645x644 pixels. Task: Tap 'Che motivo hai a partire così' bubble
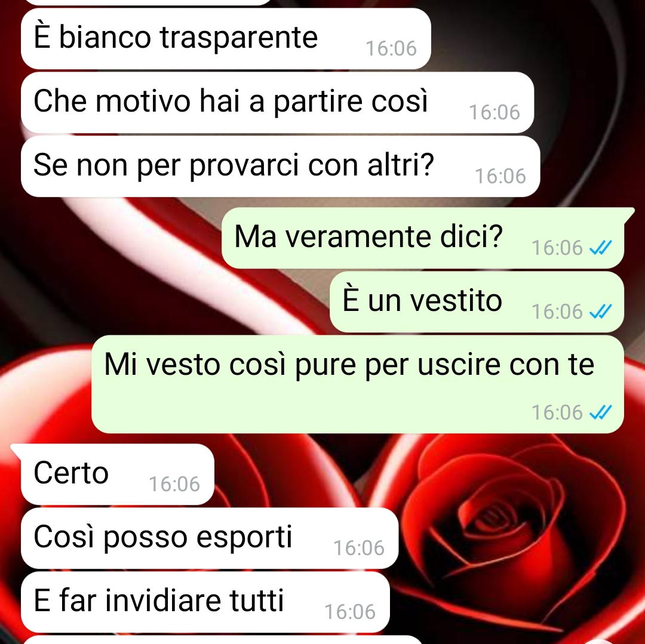pyautogui.click(x=277, y=102)
